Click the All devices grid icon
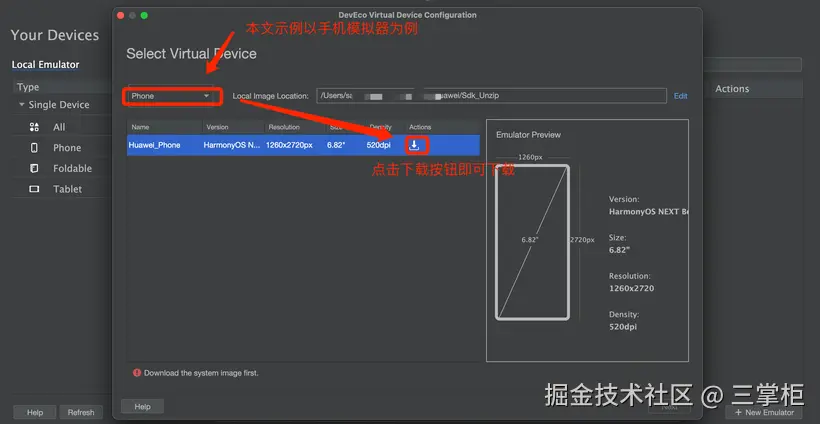The image size is (820, 424). (x=34, y=127)
